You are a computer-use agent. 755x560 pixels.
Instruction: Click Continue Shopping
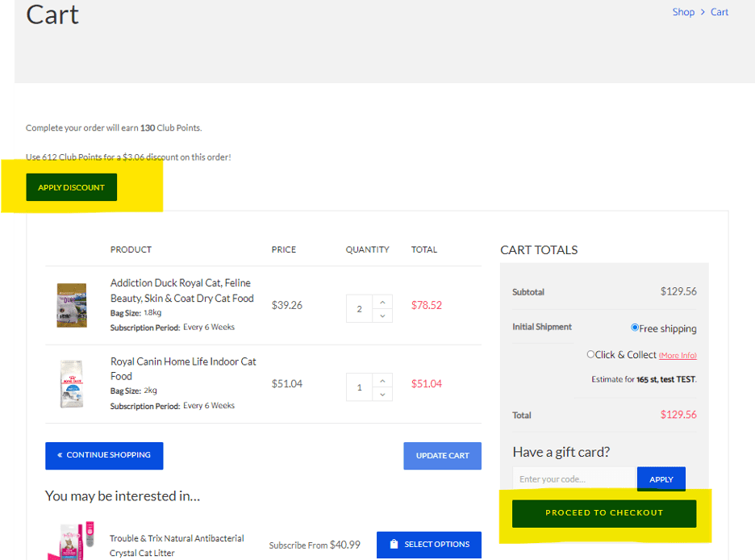pyautogui.click(x=104, y=456)
